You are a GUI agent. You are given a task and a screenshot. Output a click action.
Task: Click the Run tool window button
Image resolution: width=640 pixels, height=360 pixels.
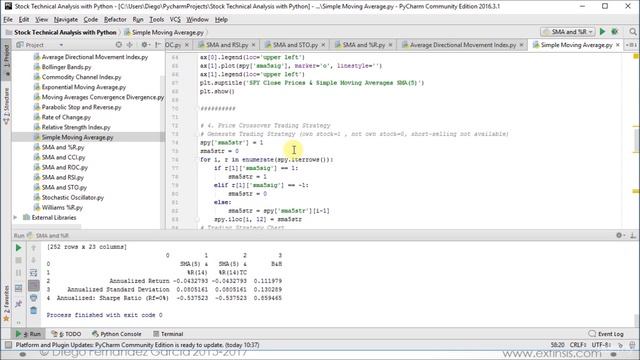(x=28, y=334)
